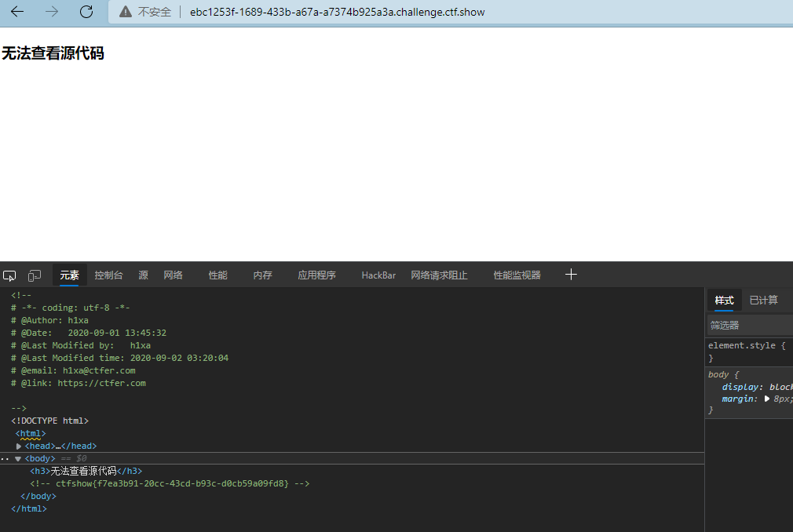The image size is (793, 532).
Task: Select the h3 element in DOM tree
Action: point(86,471)
